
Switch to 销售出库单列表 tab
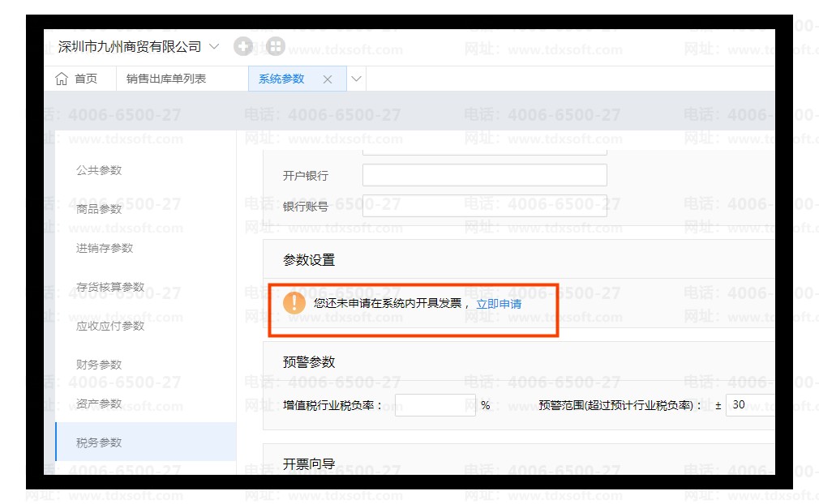tap(166, 79)
